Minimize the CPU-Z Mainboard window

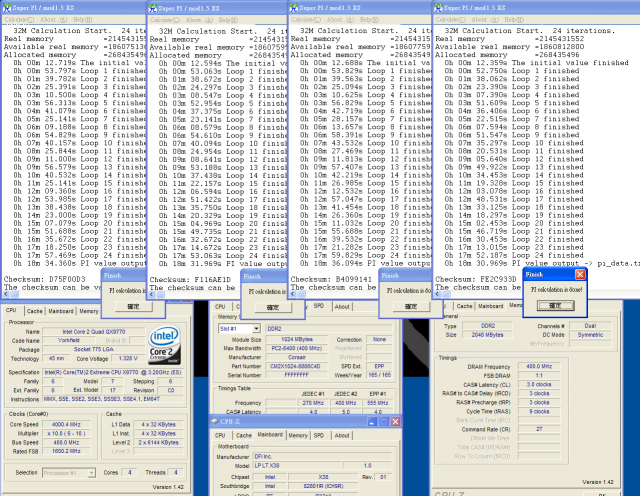372,422
